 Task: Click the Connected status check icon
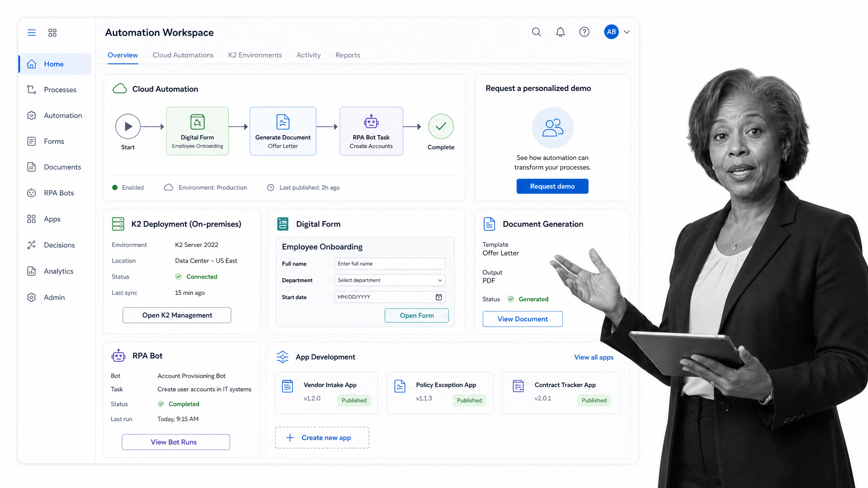[178, 277]
